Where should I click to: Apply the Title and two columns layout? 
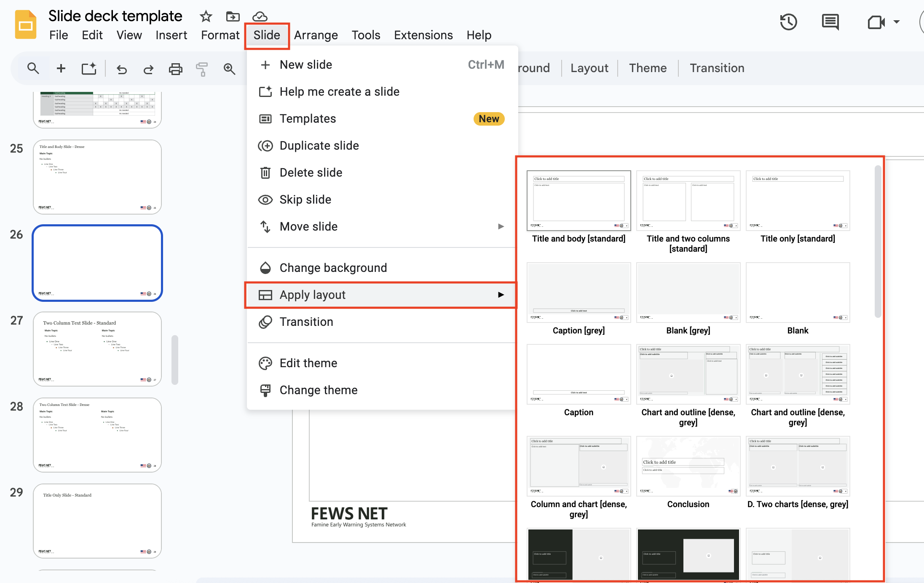point(688,201)
